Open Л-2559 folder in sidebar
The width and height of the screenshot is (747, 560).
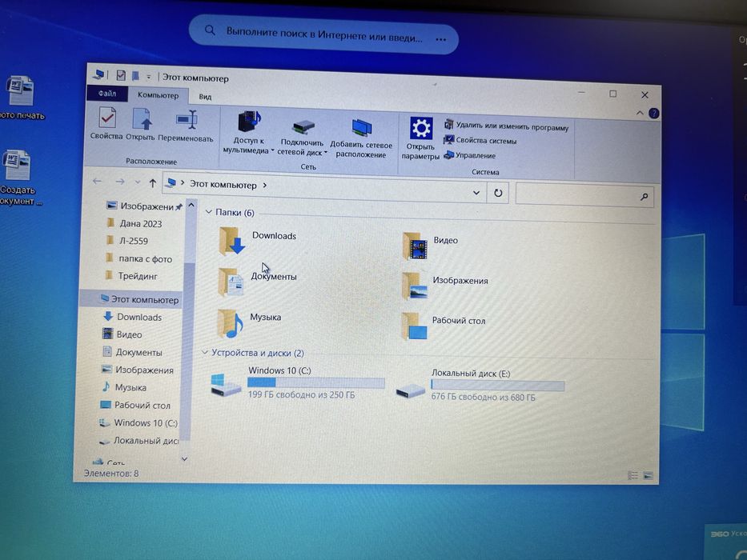[127, 241]
